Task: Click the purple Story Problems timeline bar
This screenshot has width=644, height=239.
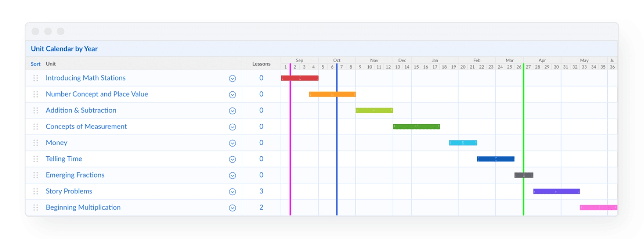Action: click(x=556, y=191)
